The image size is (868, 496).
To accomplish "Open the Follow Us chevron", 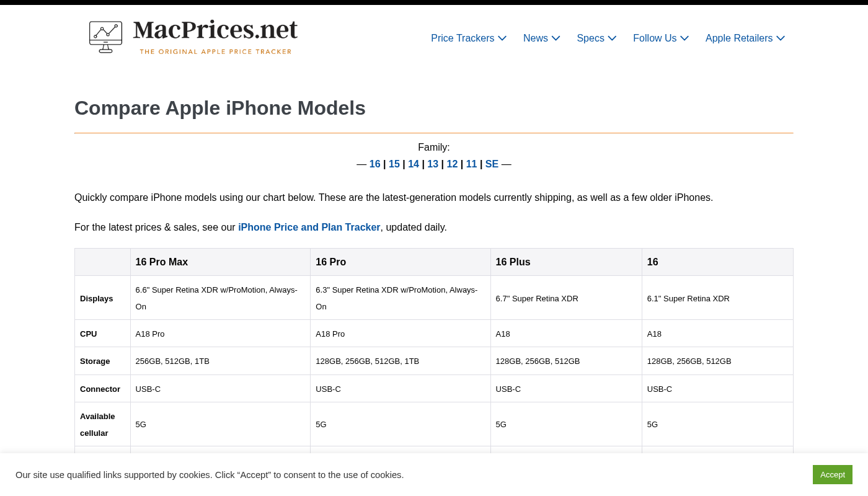I will click(684, 38).
